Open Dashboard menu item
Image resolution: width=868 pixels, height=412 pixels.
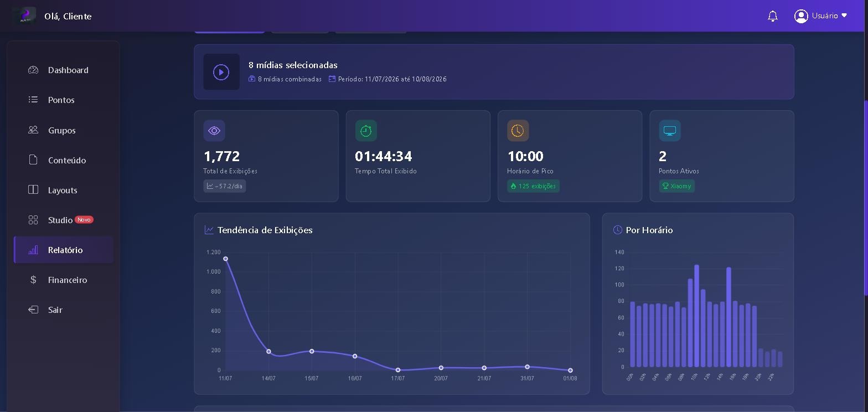64,70
